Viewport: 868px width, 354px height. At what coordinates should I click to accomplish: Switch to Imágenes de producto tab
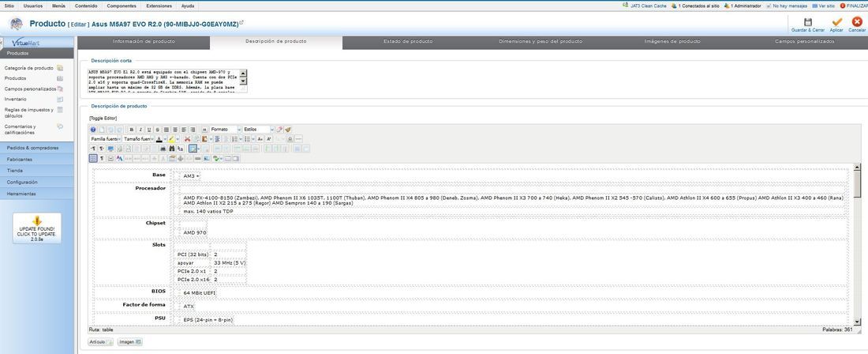pyautogui.click(x=672, y=42)
